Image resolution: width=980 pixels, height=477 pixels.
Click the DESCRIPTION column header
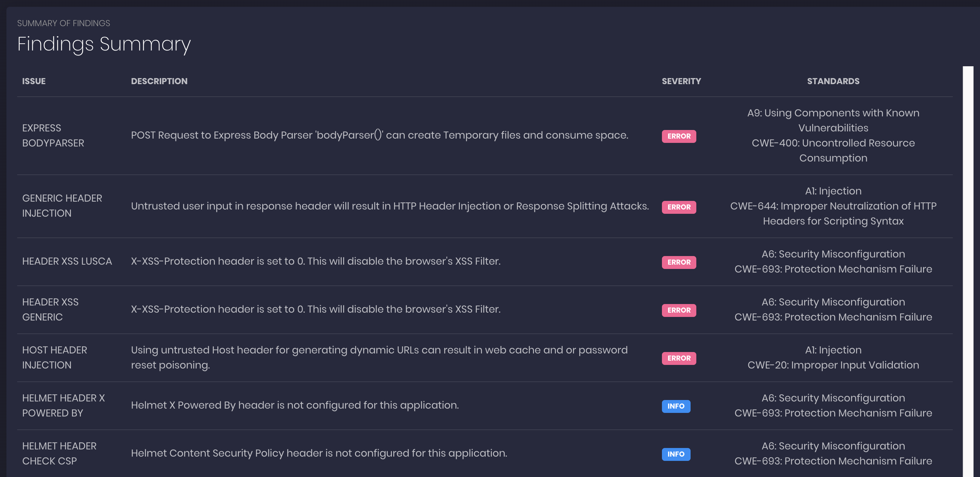159,81
